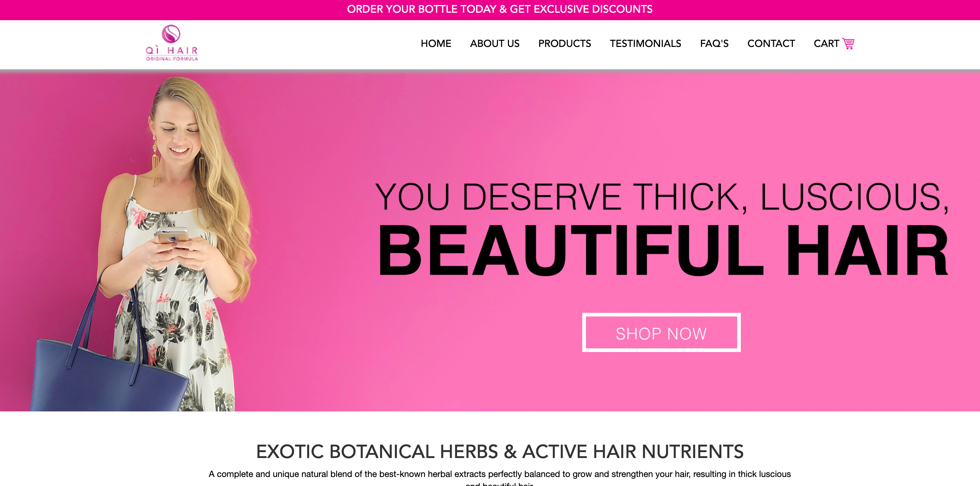Click the 'You deserve thick, luscious' tagline

(x=662, y=197)
